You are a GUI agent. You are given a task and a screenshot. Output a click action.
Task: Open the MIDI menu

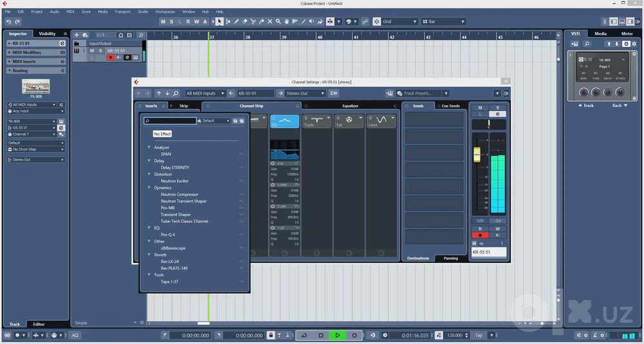(70, 12)
